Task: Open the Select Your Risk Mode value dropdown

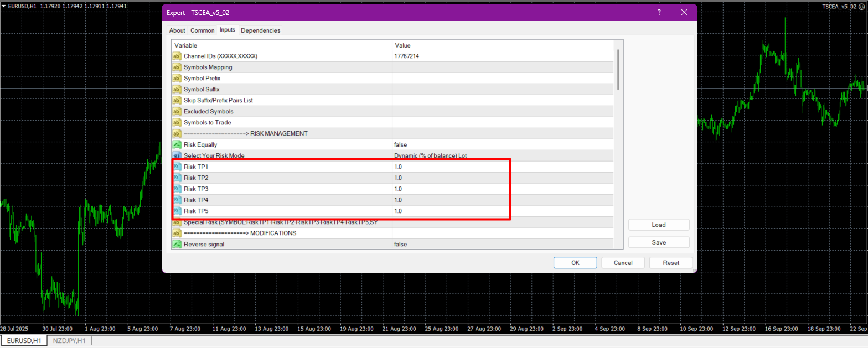Action: [x=502, y=156]
